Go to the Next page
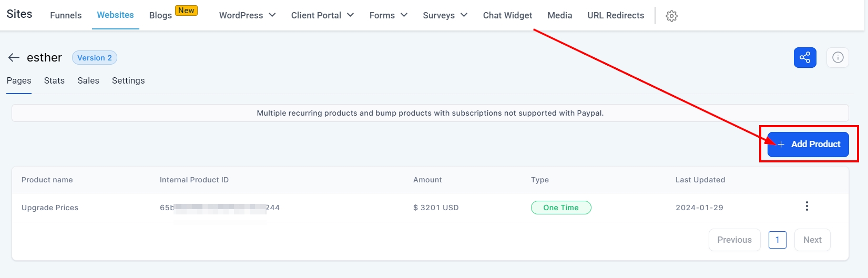The image size is (868, 278). point(812,240)
